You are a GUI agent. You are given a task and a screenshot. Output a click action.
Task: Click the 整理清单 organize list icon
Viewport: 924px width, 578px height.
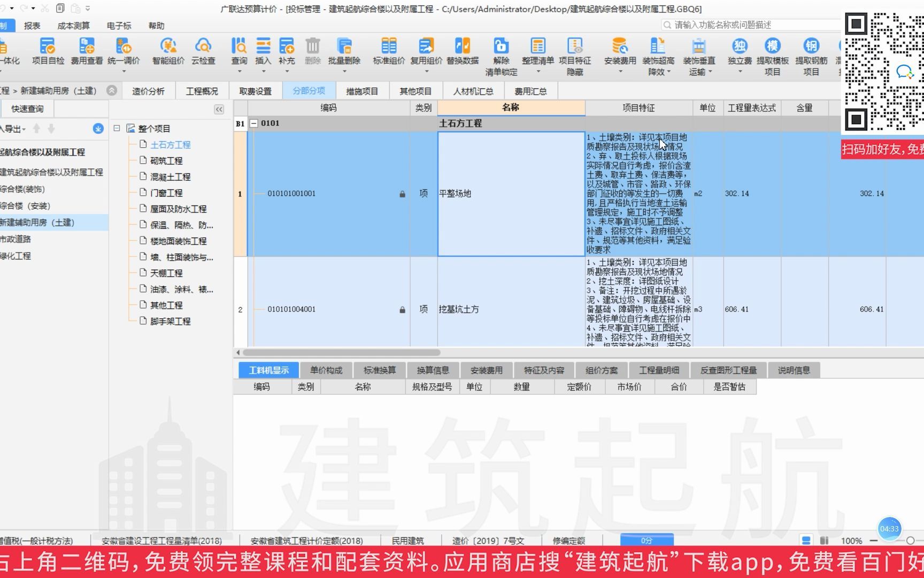click(538, 51)
